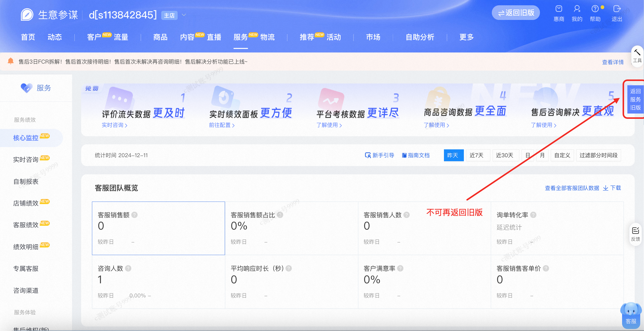Click the 指南文档 book icon

click(x=404, y=155)
